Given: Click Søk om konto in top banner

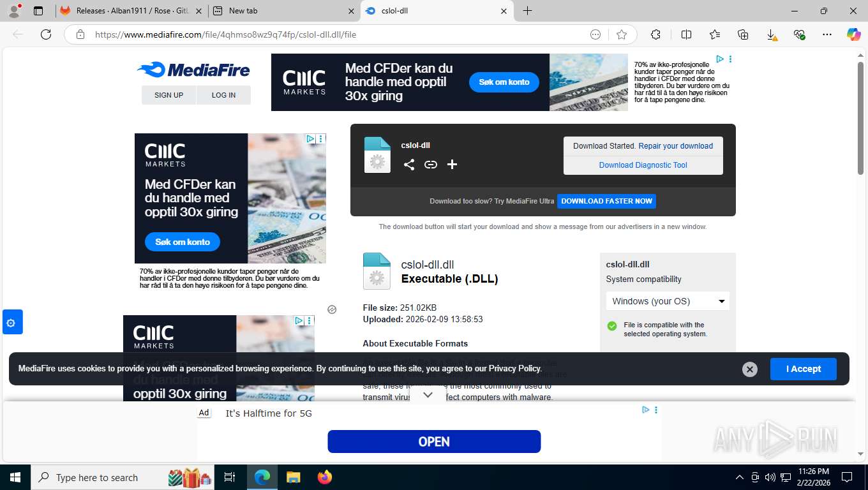Looking at the screenshot, I should (x=504, y=82).
